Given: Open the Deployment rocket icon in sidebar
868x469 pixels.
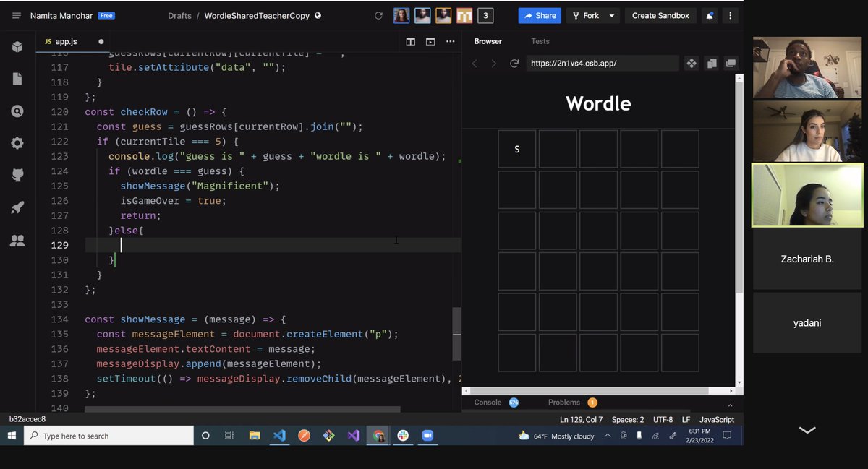Looking at the screenshot, I should pyautogui.click(x=17, y=207).
